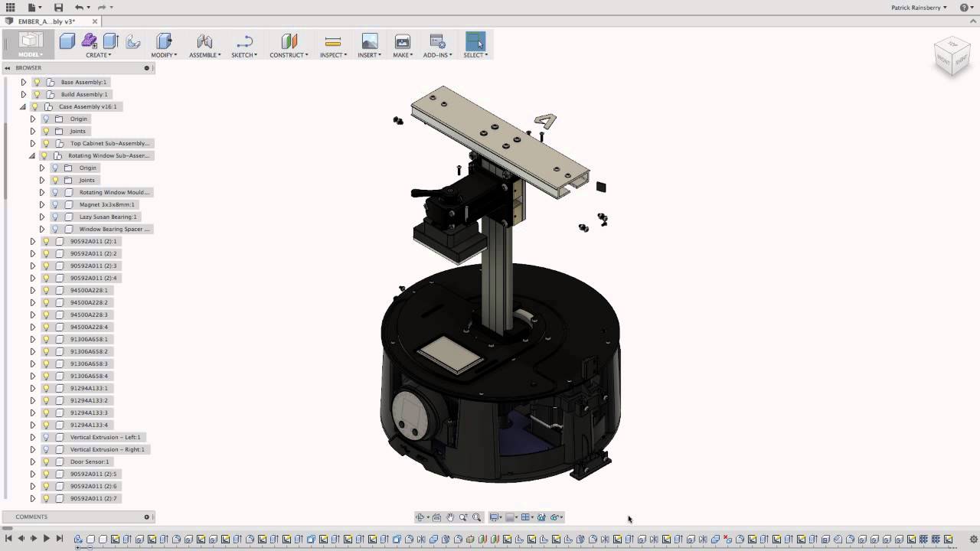Toggle visibility bulb of Base Assembly:1
Screen dimensions: 980x551
(36, 82)
